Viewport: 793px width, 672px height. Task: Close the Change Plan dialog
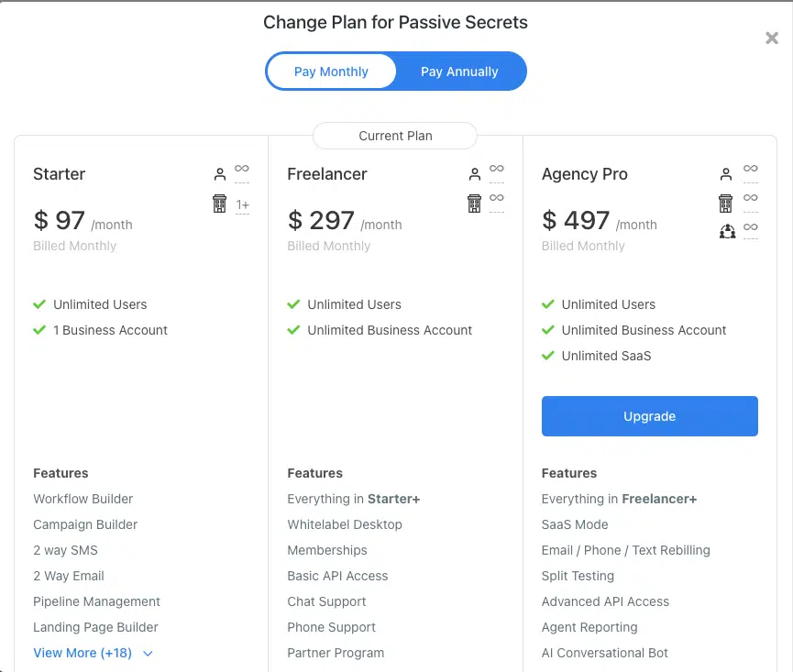pyautogui.click(x=772, y=38)
